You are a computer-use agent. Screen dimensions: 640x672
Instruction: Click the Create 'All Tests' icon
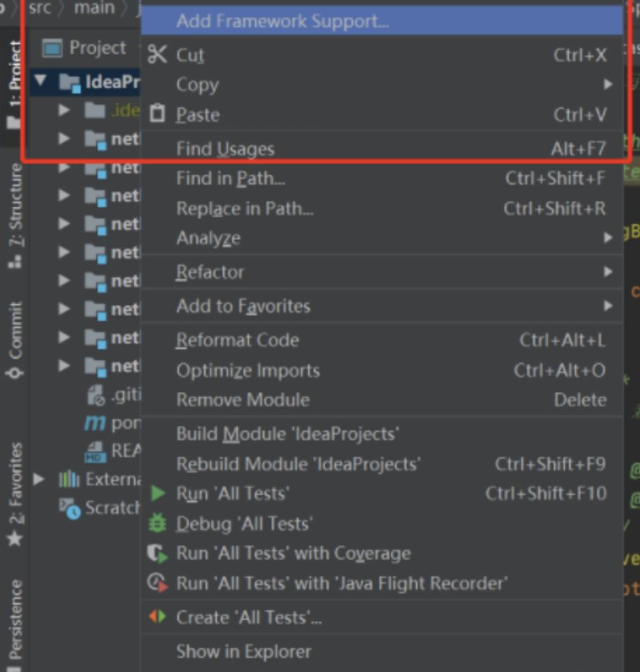(158, 617)
